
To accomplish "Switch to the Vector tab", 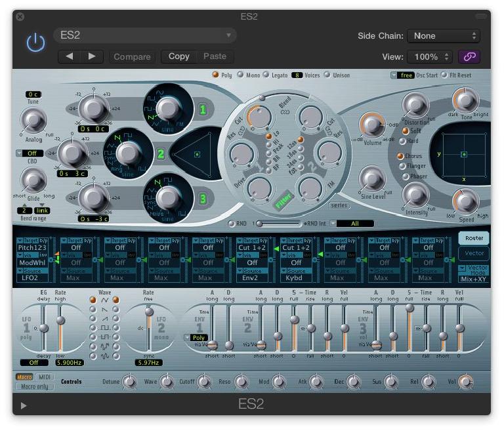I will click(474, 253).
